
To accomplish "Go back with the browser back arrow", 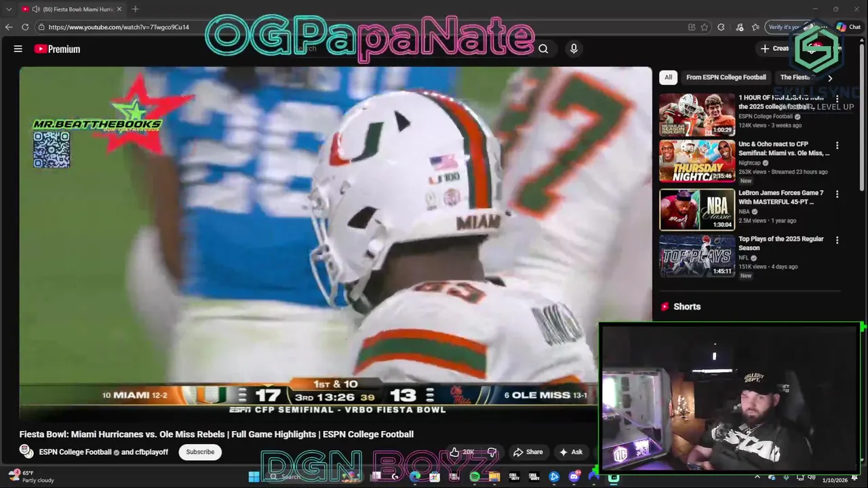I will (x=9, y=27).
